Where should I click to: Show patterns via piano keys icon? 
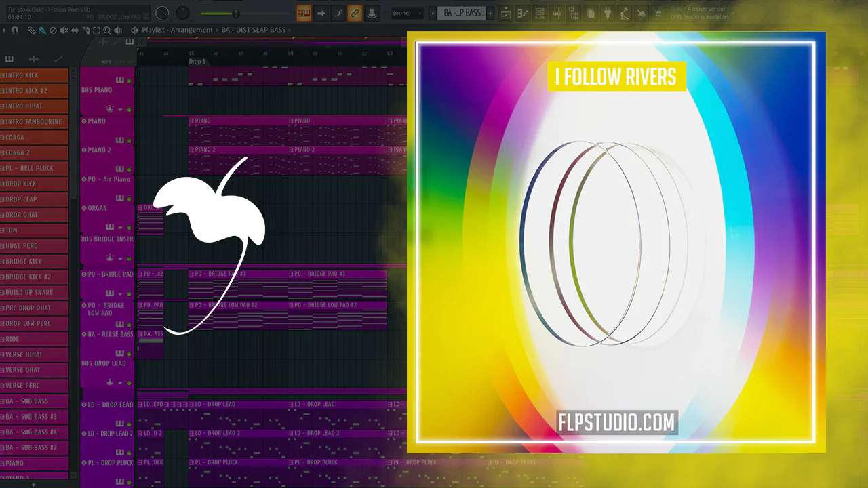pyautogui.click(x=9, y=60)
